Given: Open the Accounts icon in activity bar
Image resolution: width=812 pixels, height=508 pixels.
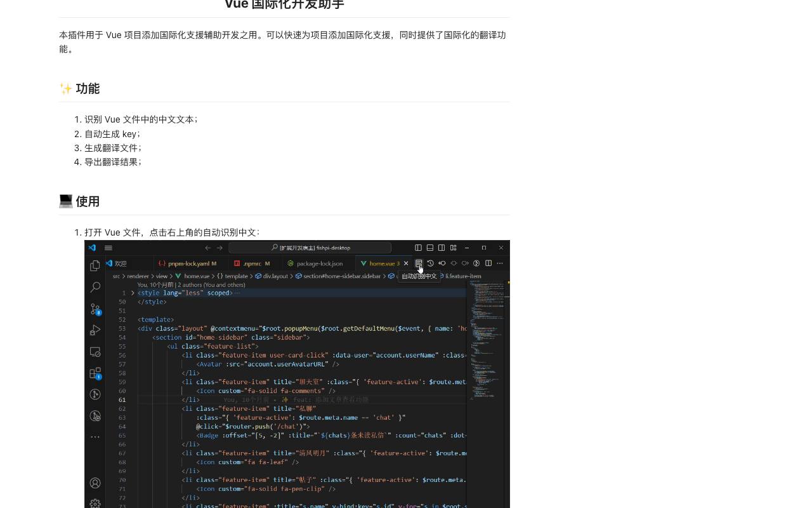Looking at the screenshot, I should (95, 483).
